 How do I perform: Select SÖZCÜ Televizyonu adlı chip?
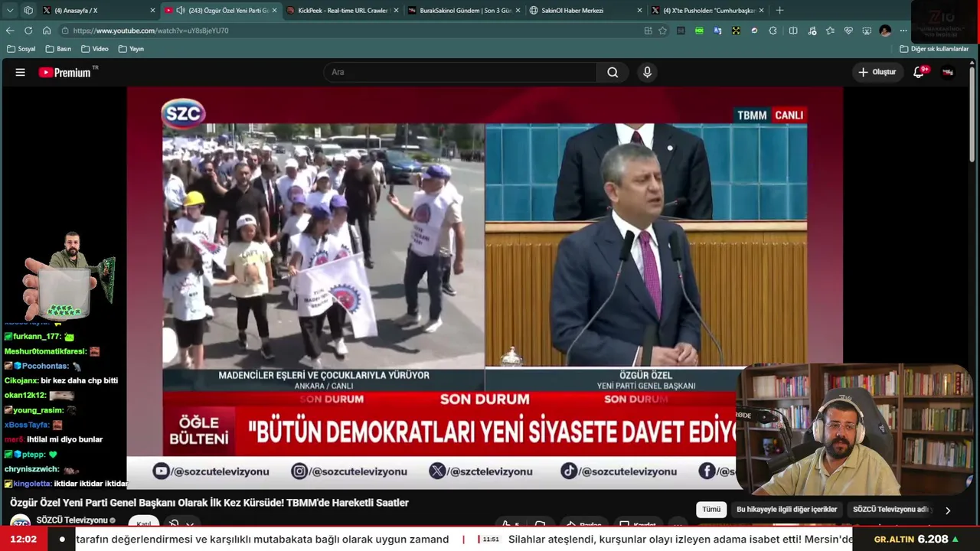(890, 510)
